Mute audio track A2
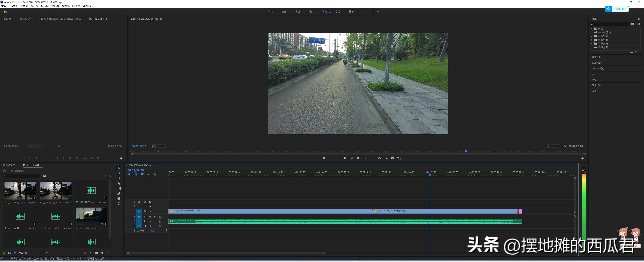The height and width of the screenshot is (262, 644). click(x=150, y=221)
